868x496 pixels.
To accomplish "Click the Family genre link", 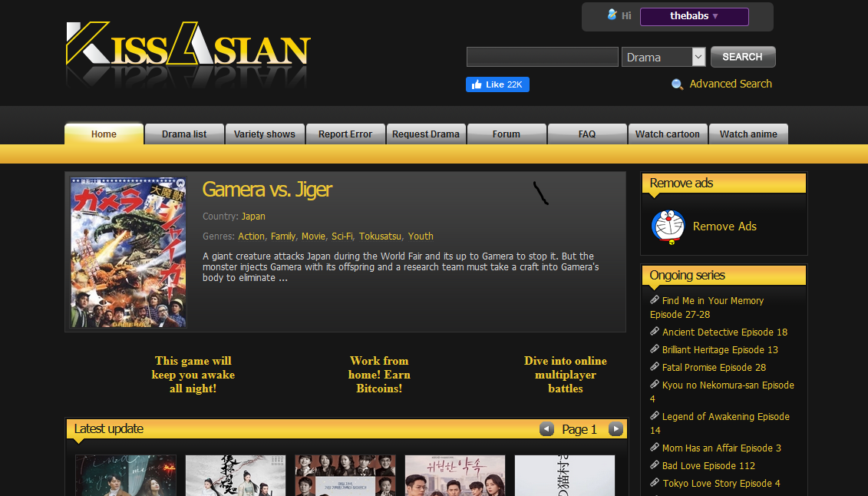I will click(x=283, y=236).
